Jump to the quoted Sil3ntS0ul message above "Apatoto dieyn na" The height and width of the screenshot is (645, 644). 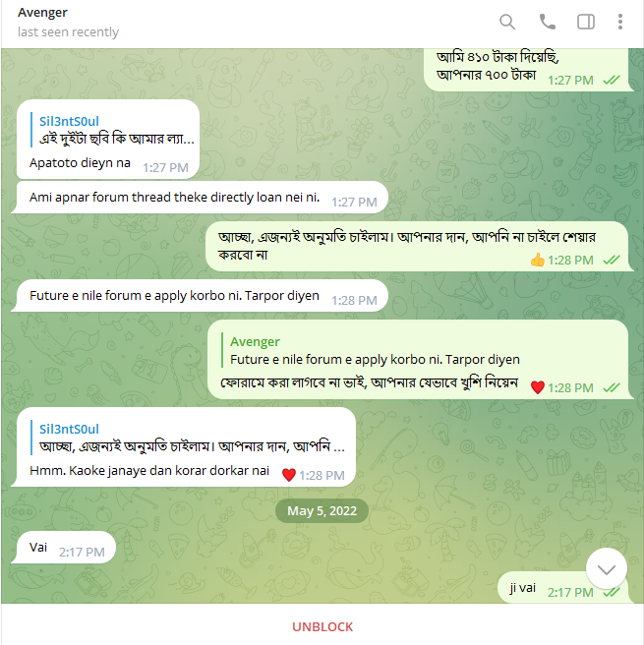click(112, 130)
